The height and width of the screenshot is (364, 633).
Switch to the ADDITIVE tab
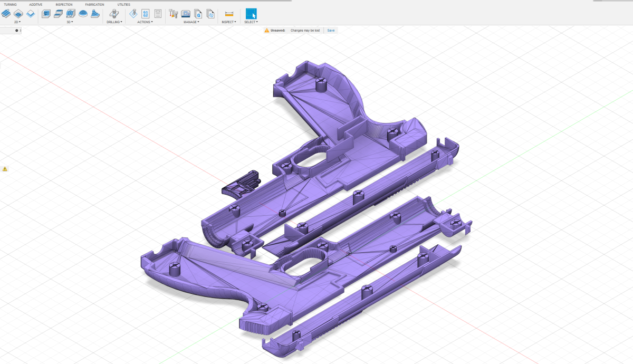36,4
